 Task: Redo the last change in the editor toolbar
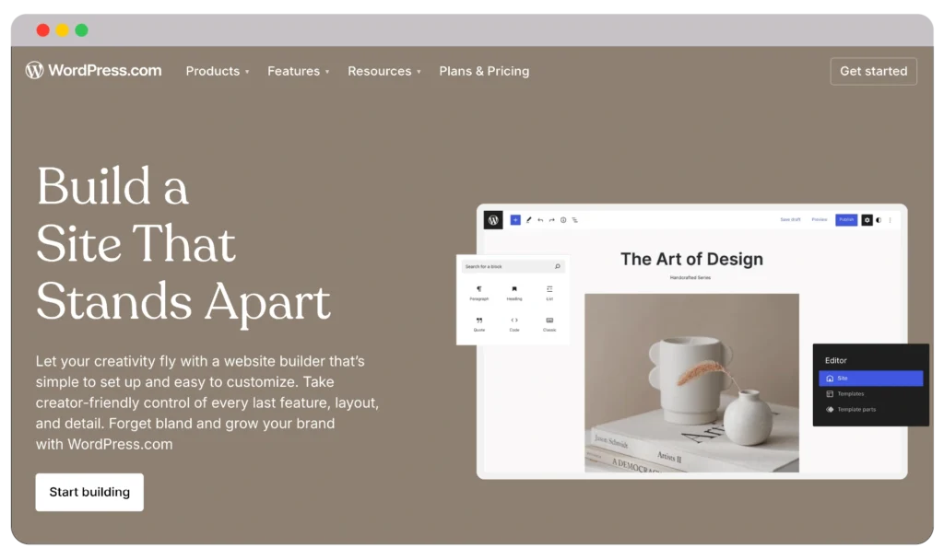point(551,220)
